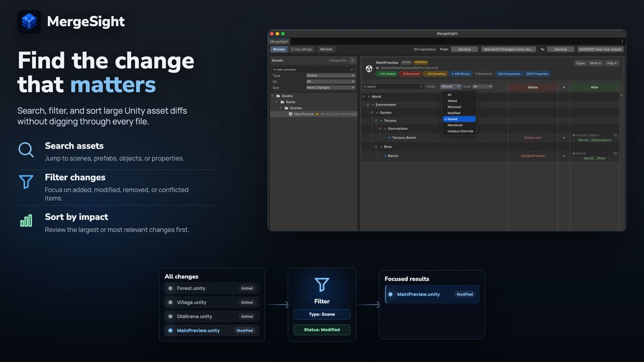Click the Refresh button
This screenshot has width=644, height=362.
point(326,49)
